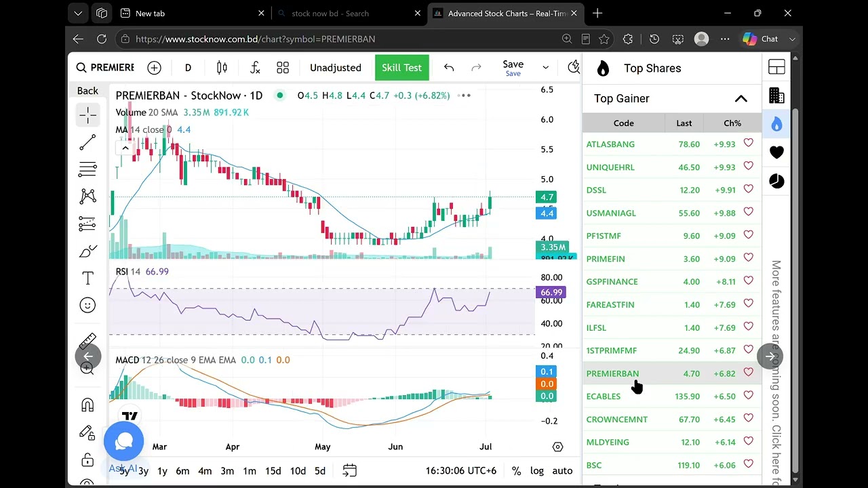Toggle the Unadjusted price setting
Viewport: 868px width, 488px height.
pos(336,67)
